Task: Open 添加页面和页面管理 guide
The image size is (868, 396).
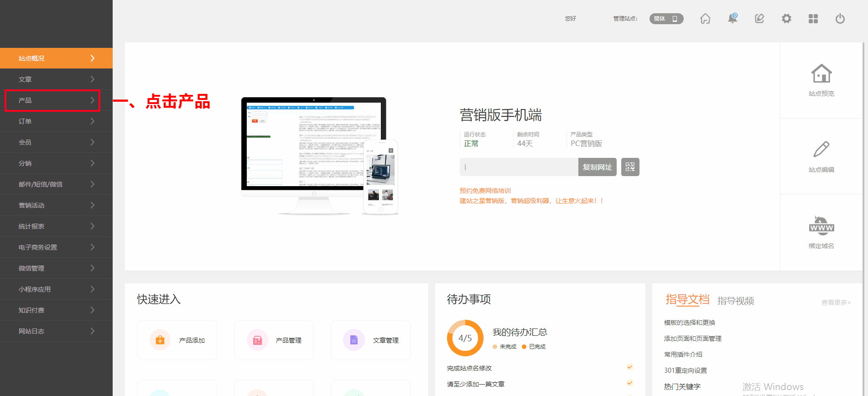Action: click(693, 339)
